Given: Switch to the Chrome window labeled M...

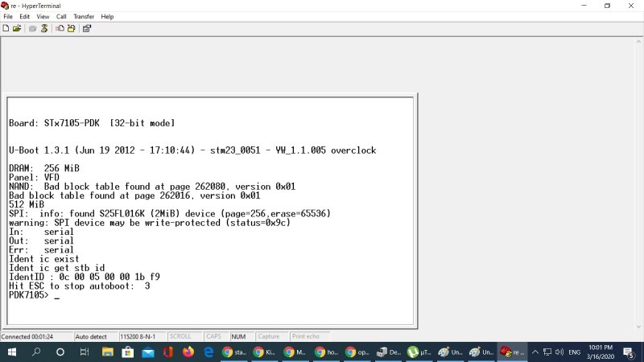Looking at the screenshot, I should [x=295, y=352].
